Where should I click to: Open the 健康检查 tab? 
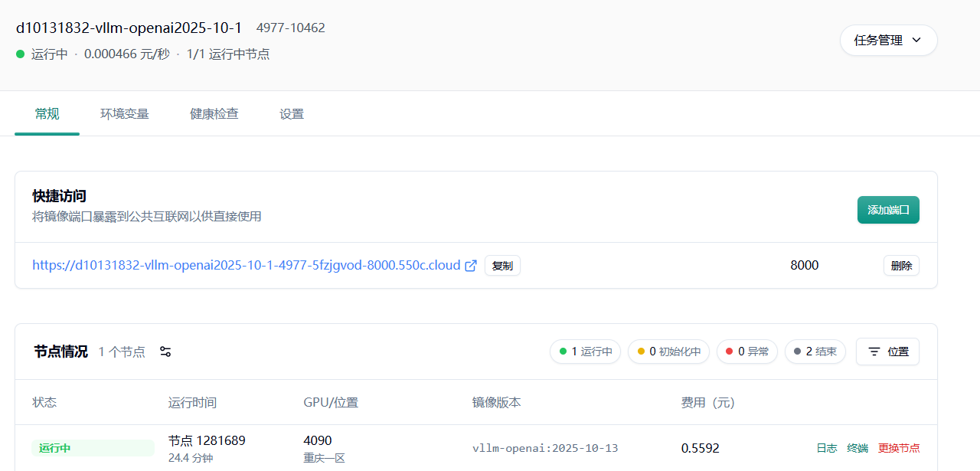pos(214,114)
